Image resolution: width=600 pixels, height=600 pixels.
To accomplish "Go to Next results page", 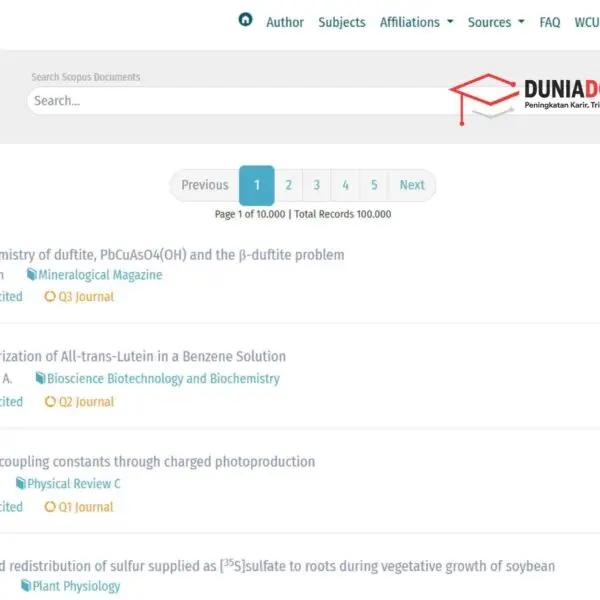I will point(412,185).
